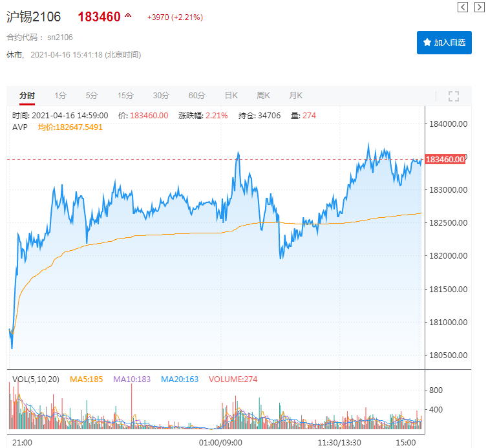Toggle fullscreen chart view icon

(x=453, y=96)
